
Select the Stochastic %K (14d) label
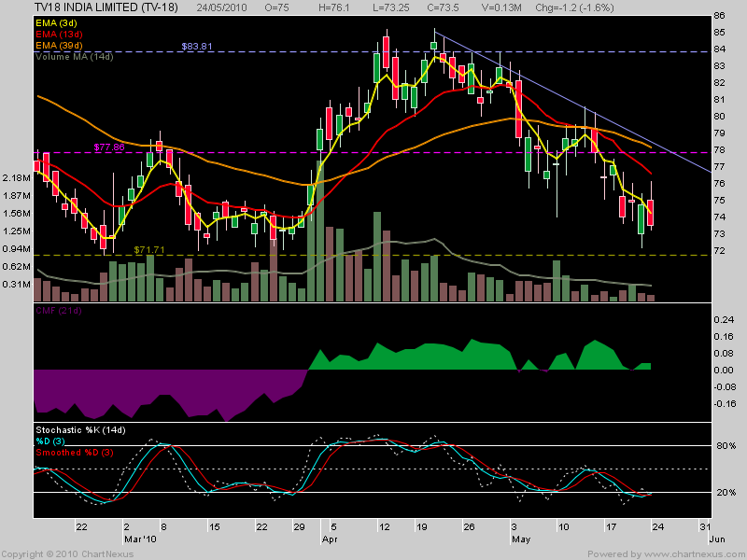pos(80,430)
